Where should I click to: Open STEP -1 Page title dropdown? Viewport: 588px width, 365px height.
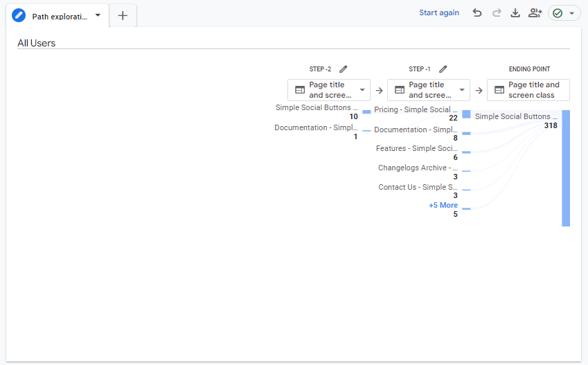coord(429,90)
